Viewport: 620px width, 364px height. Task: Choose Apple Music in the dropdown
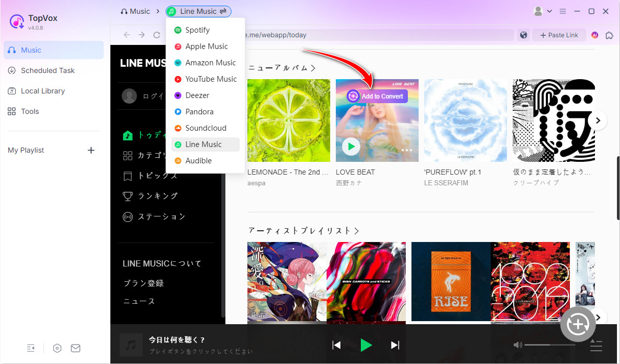205,46
